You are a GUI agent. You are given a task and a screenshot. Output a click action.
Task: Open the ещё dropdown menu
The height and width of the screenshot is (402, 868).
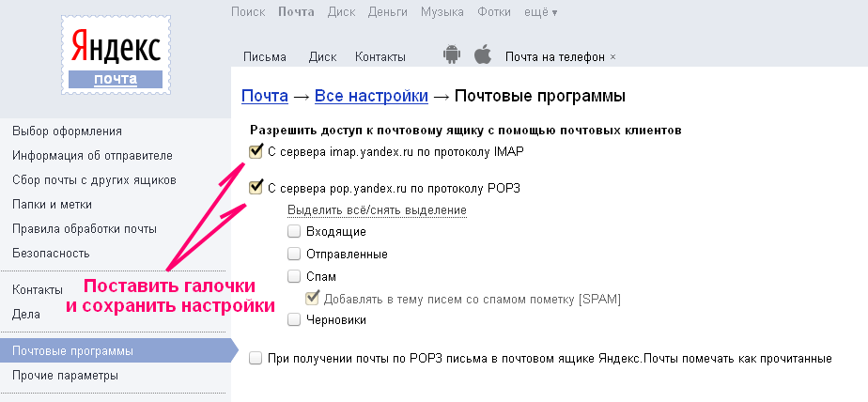[x=540, y=12]
